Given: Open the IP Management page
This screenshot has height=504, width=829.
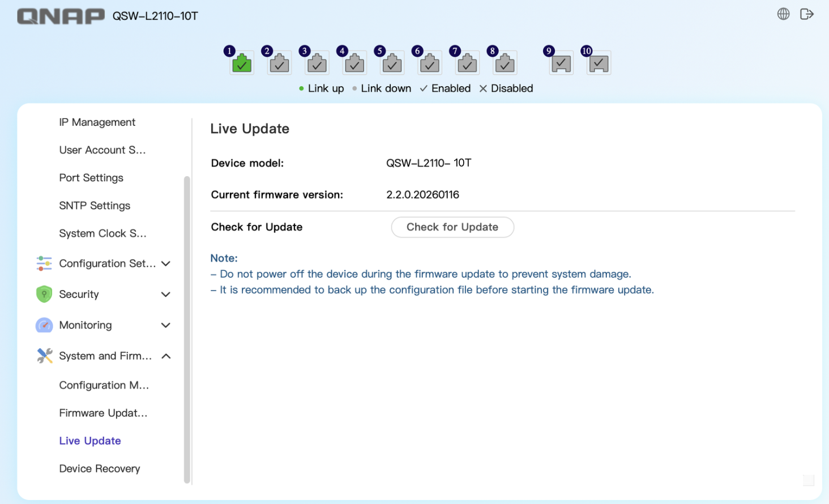Looking at the screenshot, I should 97,122.
